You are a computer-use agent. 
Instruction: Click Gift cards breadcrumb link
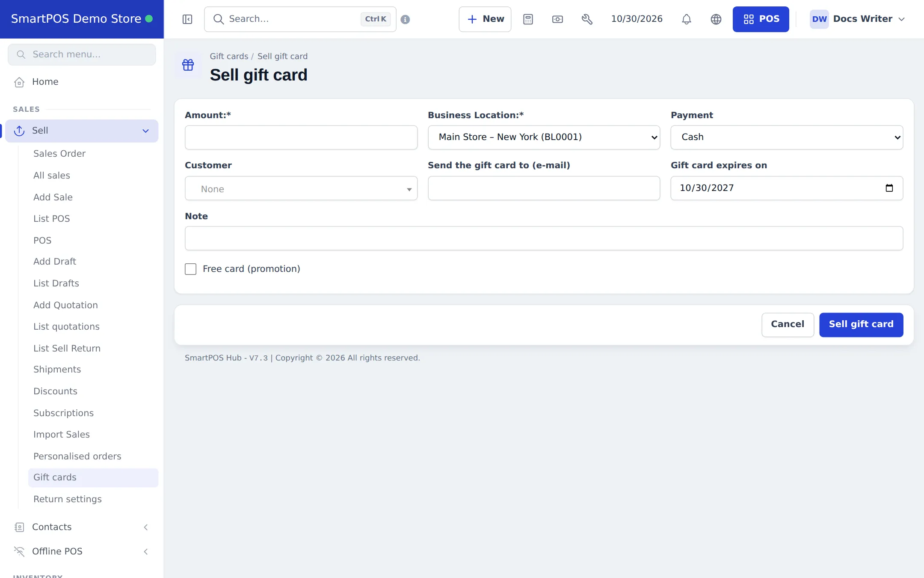(229, 57)
